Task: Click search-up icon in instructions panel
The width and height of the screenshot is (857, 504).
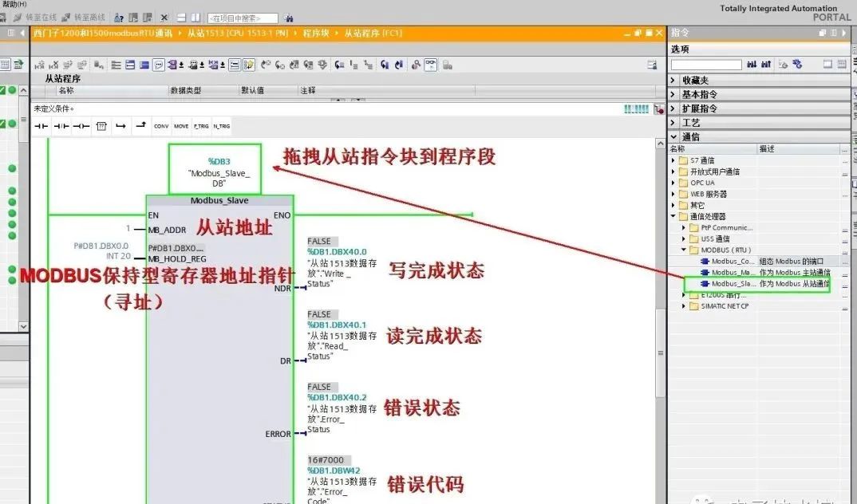Action: [x=766, y=65]
